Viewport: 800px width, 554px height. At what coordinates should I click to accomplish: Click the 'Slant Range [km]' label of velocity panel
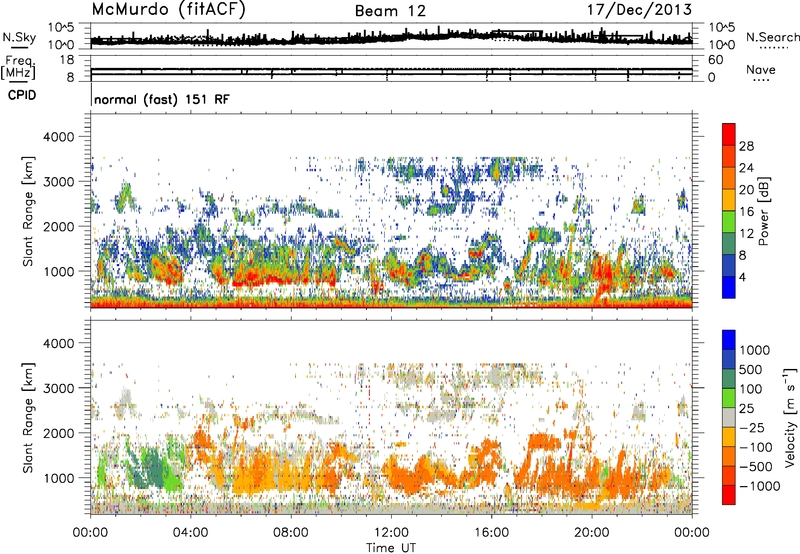28,417
